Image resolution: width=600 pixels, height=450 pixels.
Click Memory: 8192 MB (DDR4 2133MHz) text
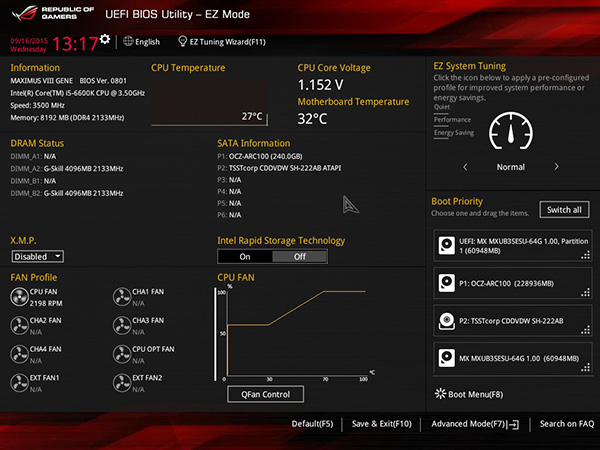(x=67, y=117)
